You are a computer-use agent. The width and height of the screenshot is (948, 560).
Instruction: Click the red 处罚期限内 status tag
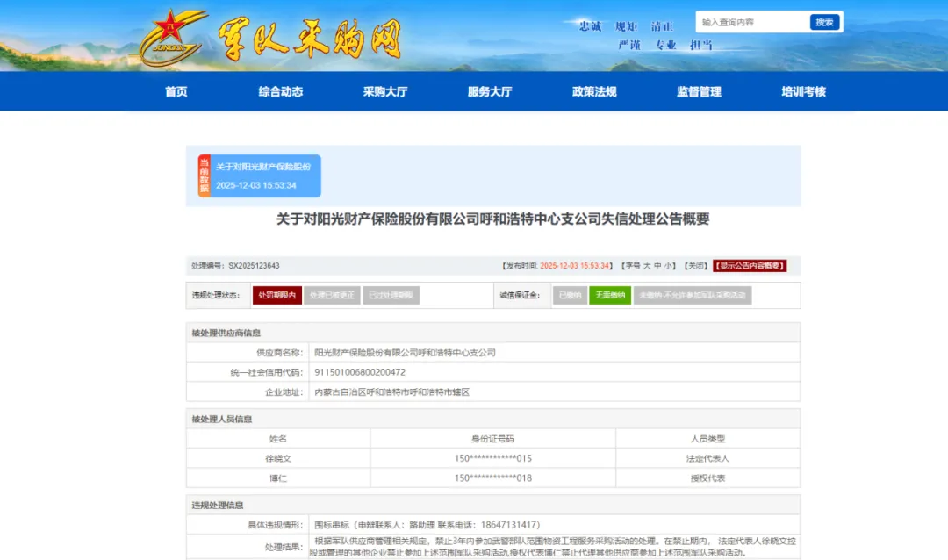tap(276, 295)
